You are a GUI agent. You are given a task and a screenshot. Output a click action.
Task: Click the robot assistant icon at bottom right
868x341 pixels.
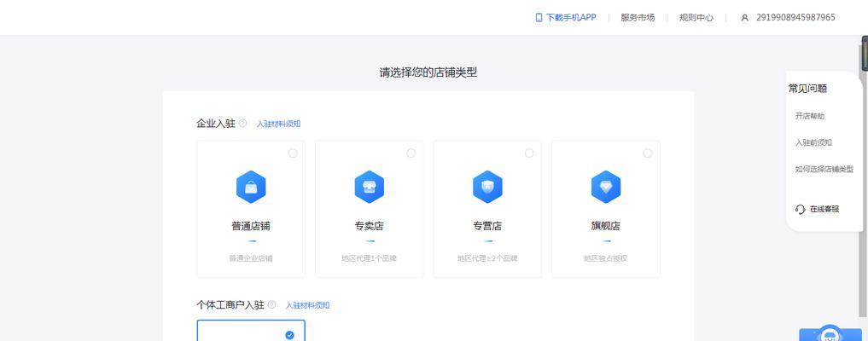tap(830, 333)
